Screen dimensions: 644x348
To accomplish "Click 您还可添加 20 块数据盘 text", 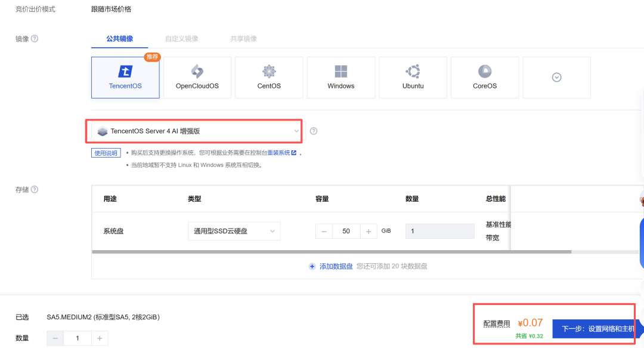I will coord(392,267).
